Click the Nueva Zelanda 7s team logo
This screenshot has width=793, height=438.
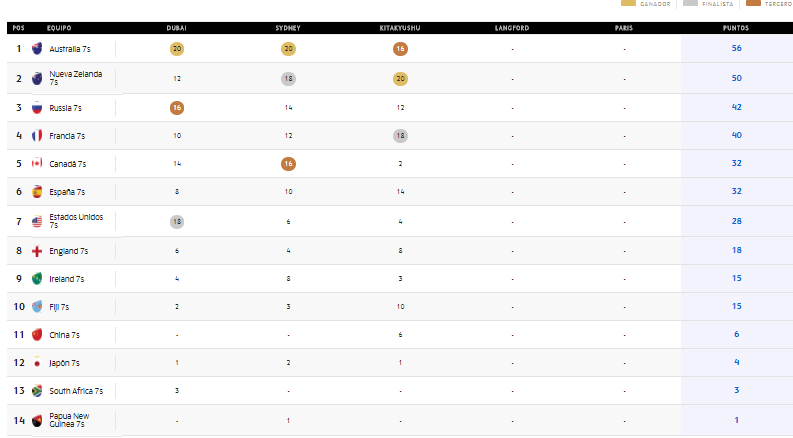37,78
